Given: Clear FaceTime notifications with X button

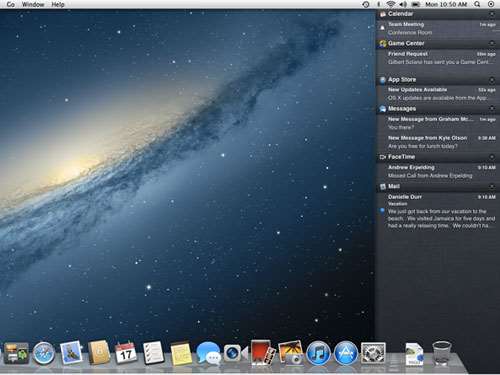Looking at the screenshot, I should point(492,157).
